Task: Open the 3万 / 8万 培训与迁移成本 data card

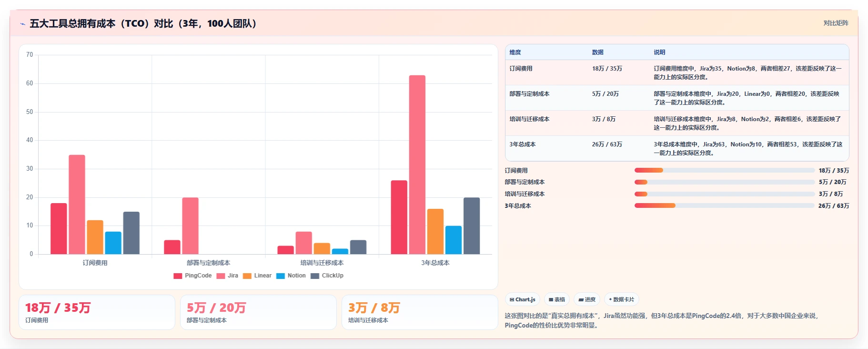Action: coord(420,312)
